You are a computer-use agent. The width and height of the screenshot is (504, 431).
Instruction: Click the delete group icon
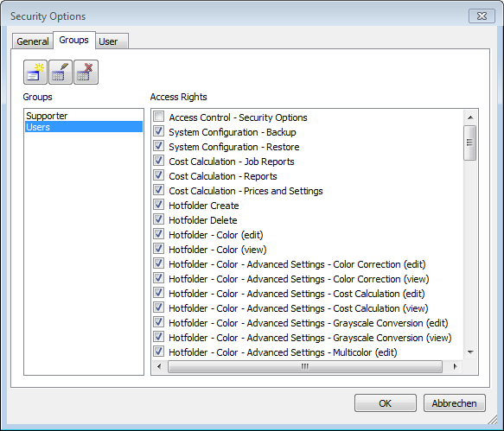pyautogui.click(x=86, y=73)
